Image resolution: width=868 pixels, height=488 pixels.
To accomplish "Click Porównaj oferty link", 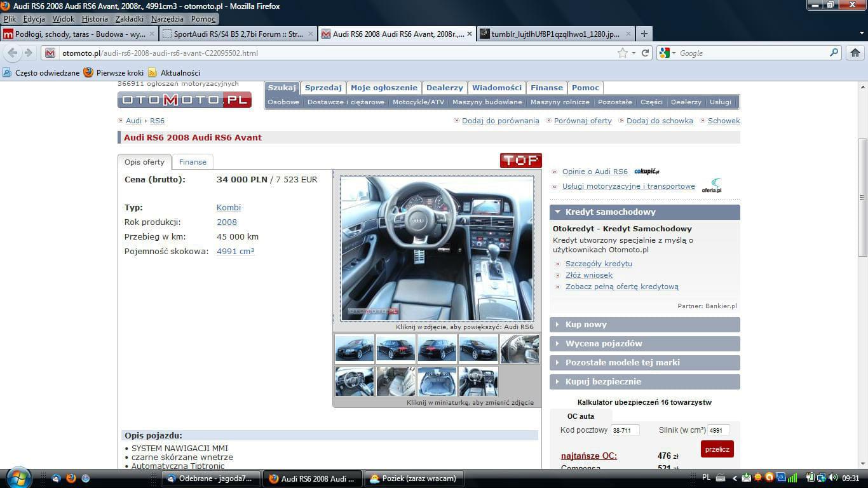I will (x=583, y=121).
